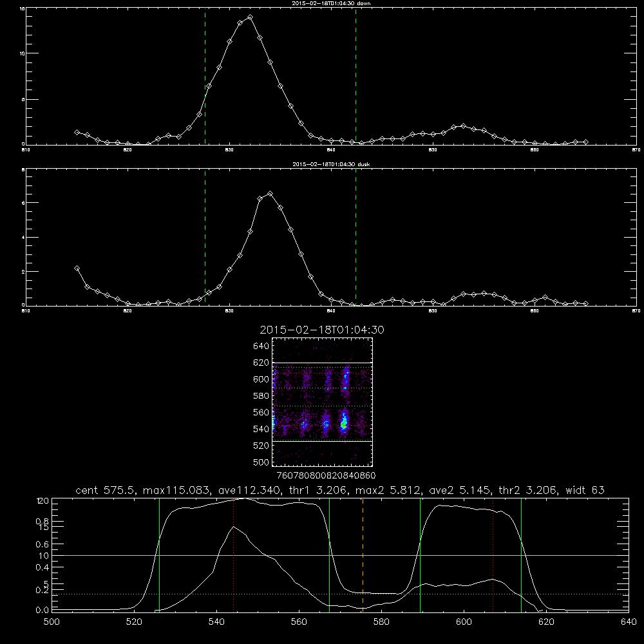The image size is (644, 644).
Task: Click the '560' y-axis label of spectral image
Action: click(x=261, y=412)
